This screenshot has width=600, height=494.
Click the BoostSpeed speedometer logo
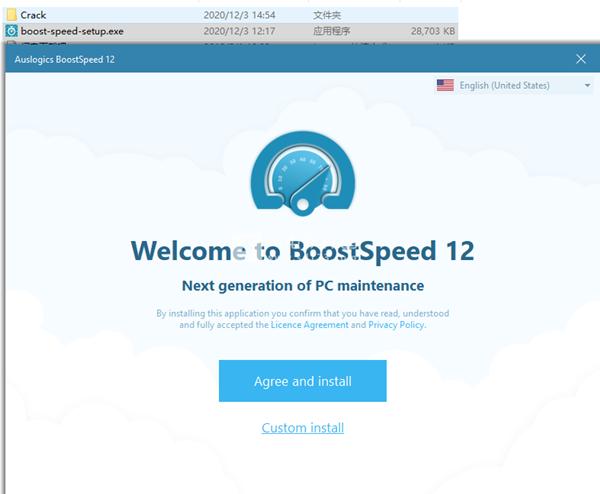[x=303, y=173]
